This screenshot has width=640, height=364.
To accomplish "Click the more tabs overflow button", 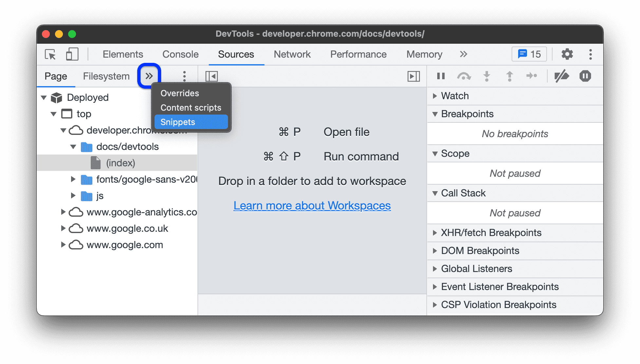I will 149,76.
